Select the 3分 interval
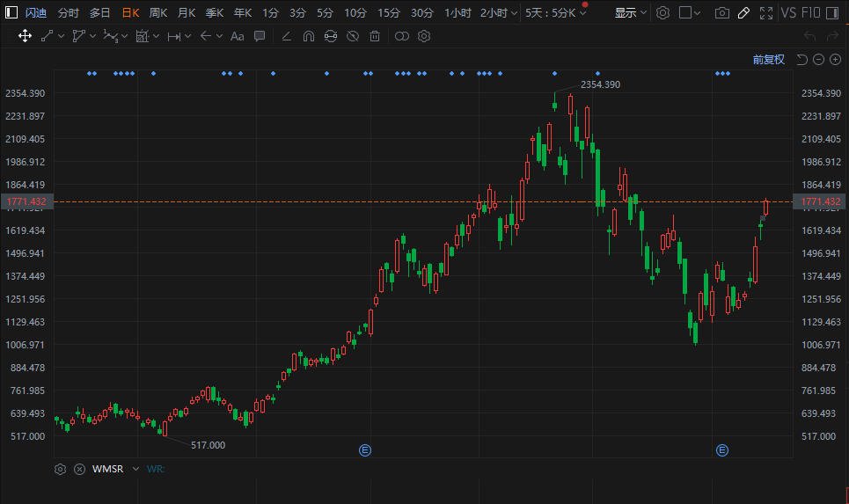 tap(297, 12)
